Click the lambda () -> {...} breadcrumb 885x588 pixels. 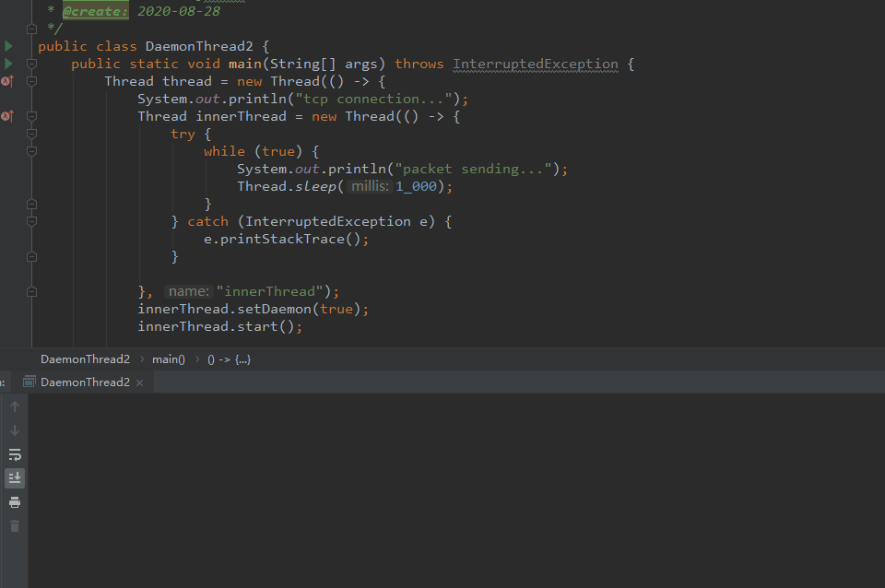(230, 359)
